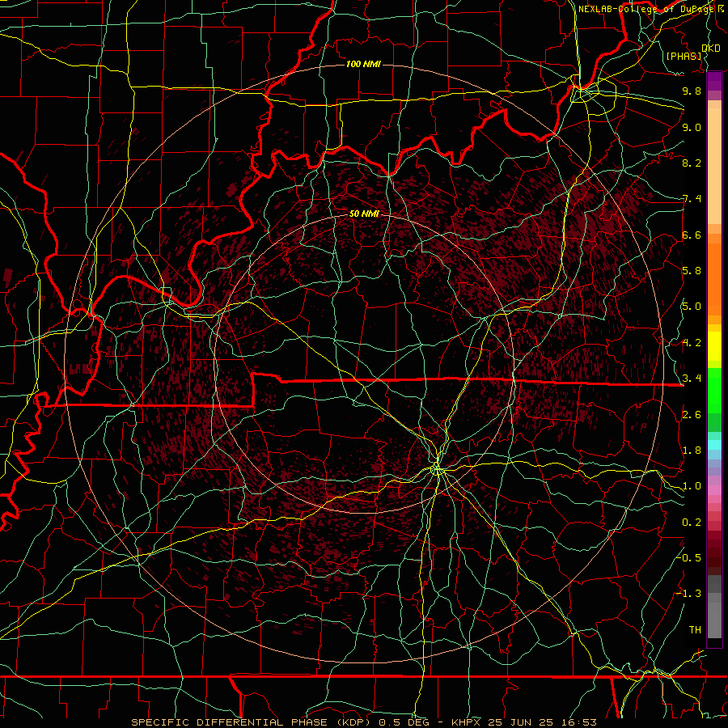
Task: Click the 8.2 value on the legend
Action: [692, 163]
